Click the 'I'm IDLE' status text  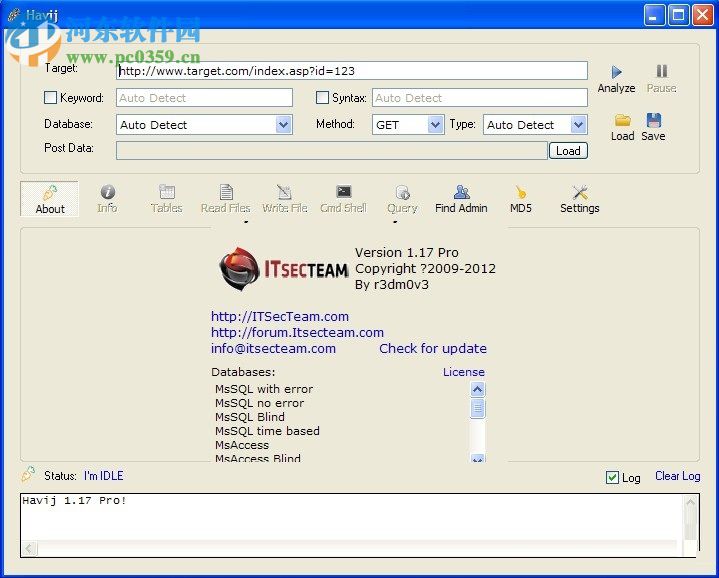pos(104,476)
